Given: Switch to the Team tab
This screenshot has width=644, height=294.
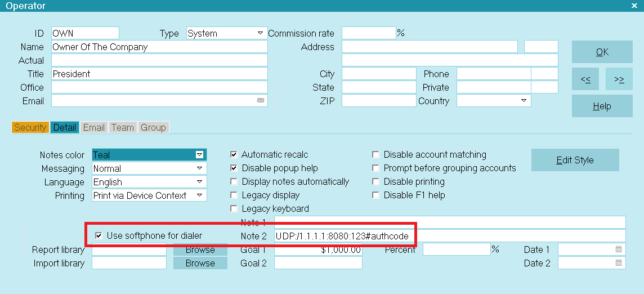Looking at the screenshot, I should [x=123, y=127].
